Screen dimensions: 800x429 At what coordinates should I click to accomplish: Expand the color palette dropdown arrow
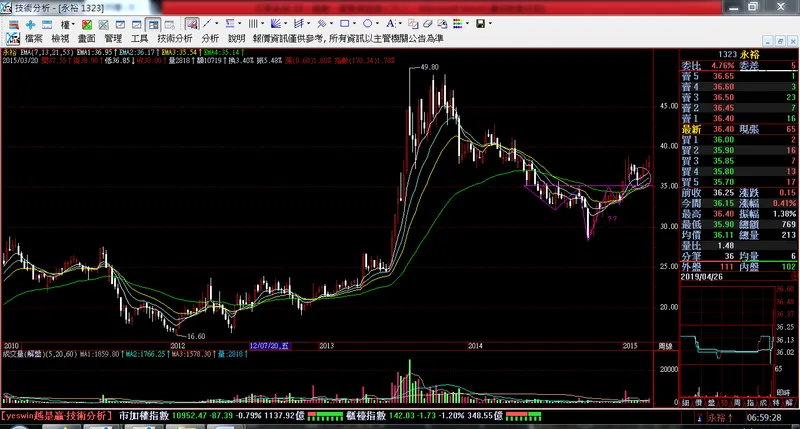click(x=467, y=23)
